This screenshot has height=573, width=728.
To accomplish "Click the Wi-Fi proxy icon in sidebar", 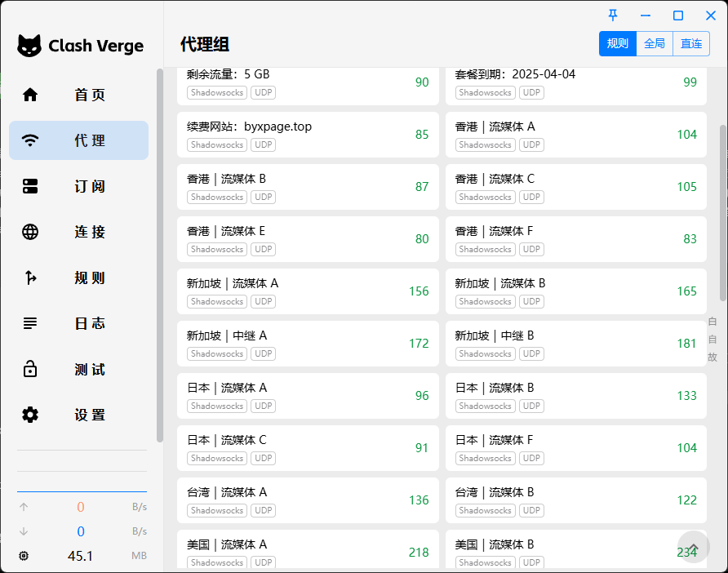I will click(30, 140).
